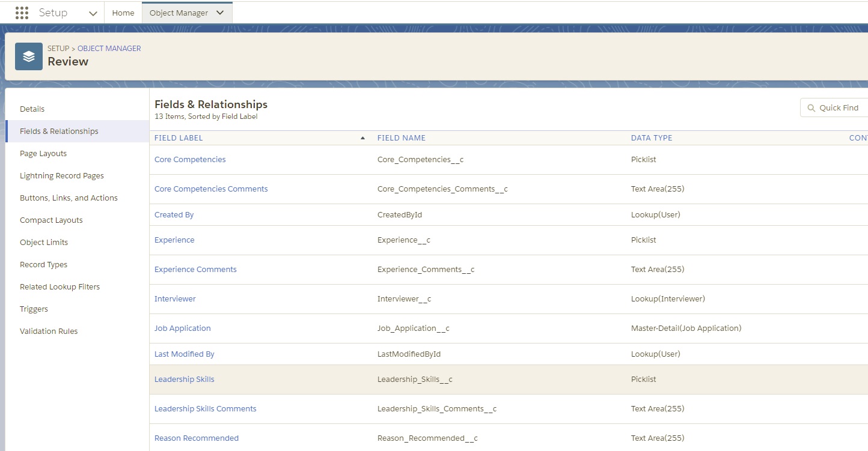Select the Object Manager tab

179,13
